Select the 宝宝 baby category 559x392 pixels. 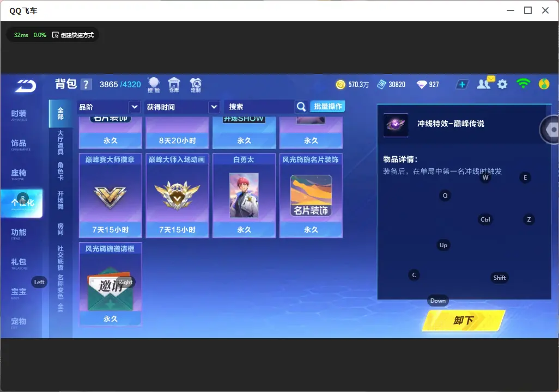pos(19,292)
